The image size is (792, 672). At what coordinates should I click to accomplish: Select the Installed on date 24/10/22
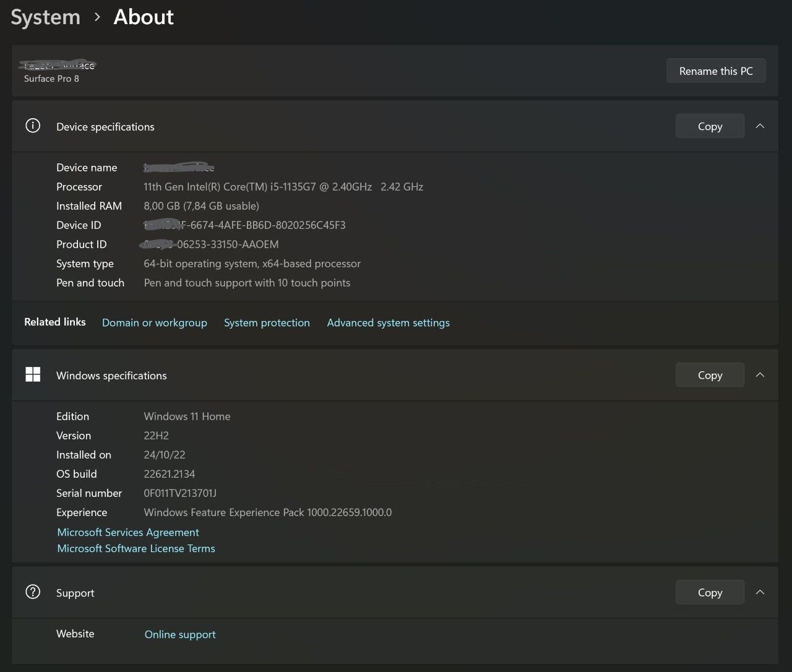tap(165, 455)
